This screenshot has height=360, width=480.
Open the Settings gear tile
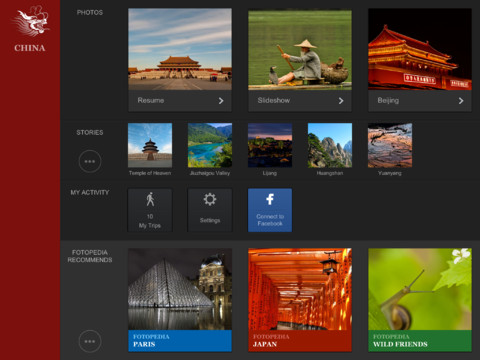pyautogui.click(x=210, y=210)
